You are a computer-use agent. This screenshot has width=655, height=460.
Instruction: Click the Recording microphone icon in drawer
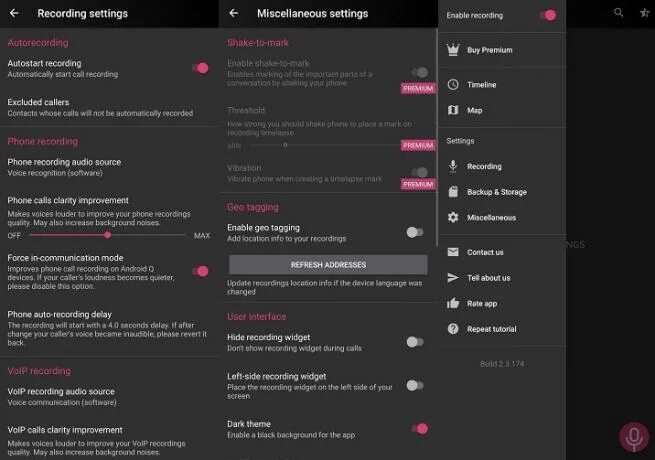pyautogui.click(x=453, y=166)
